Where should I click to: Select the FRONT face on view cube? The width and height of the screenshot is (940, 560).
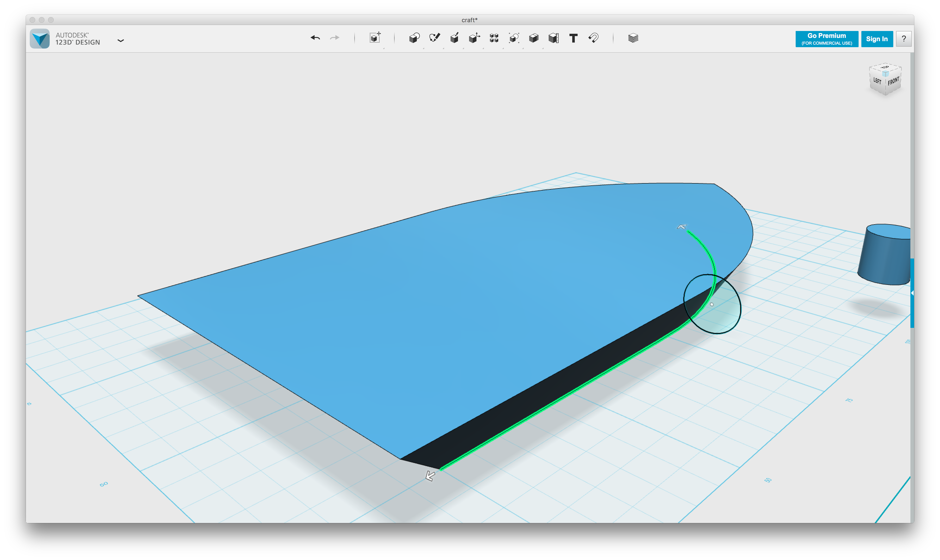(x=893, y=82)
